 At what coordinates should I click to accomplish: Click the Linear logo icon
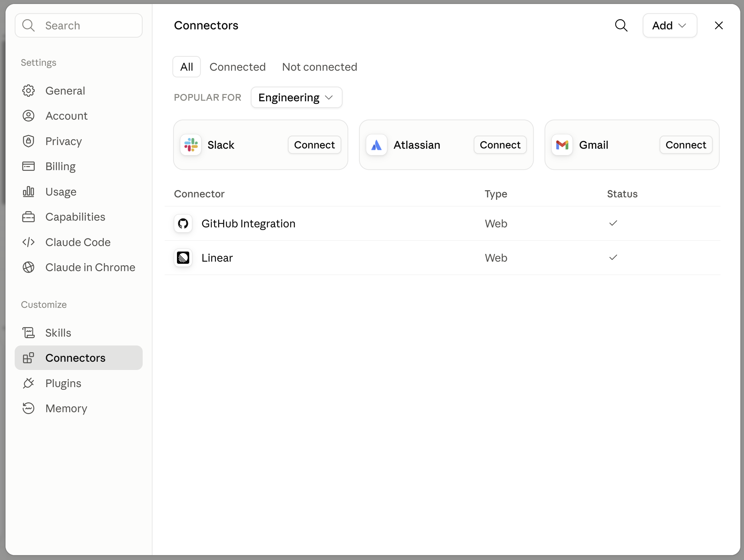click(183, 258)
